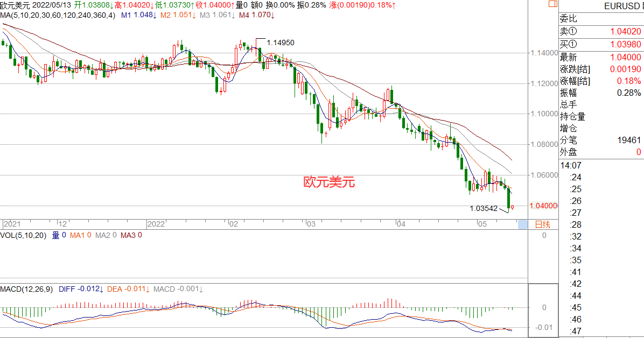Click the VOL(5,10,20) indicator label
The image size is (644, 338).
point(24,235)
